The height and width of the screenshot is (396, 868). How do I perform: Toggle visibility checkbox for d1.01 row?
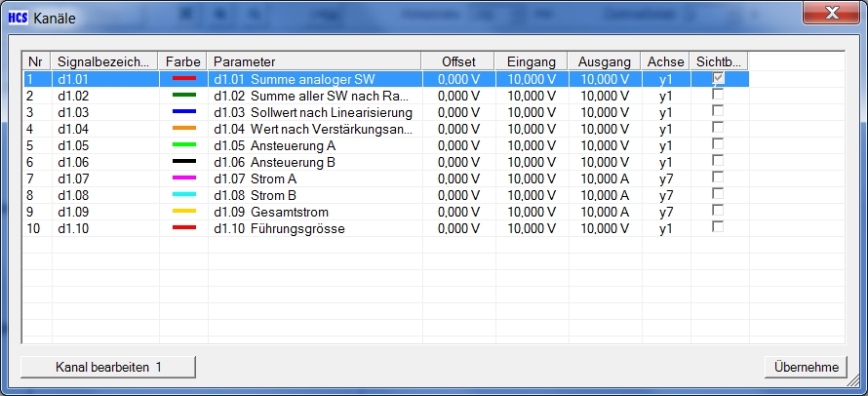(x=718, y=78)
